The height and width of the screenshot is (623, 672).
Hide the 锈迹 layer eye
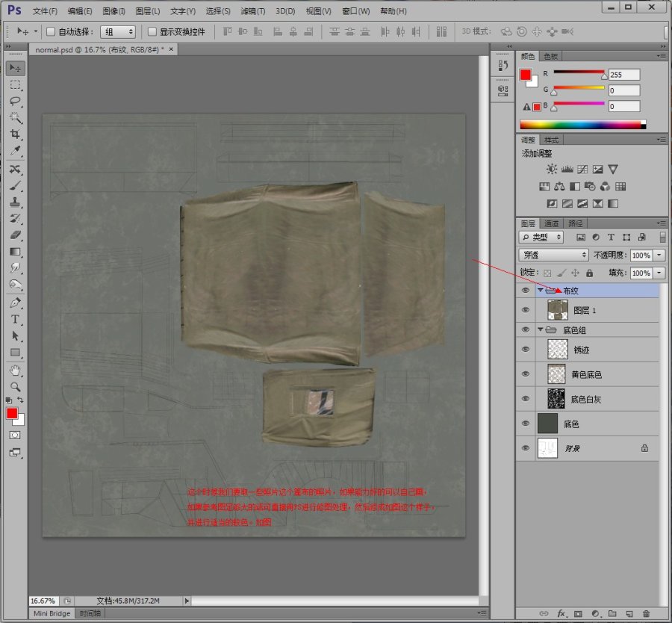(x=526, y=350)
